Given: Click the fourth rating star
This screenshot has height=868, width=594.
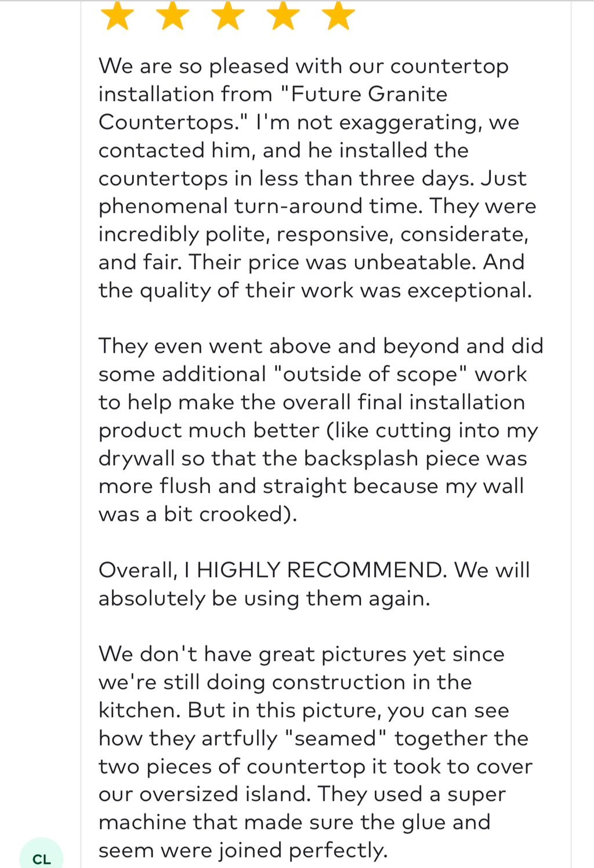Looking at the screenshot, I should click(x=283, y=16).
